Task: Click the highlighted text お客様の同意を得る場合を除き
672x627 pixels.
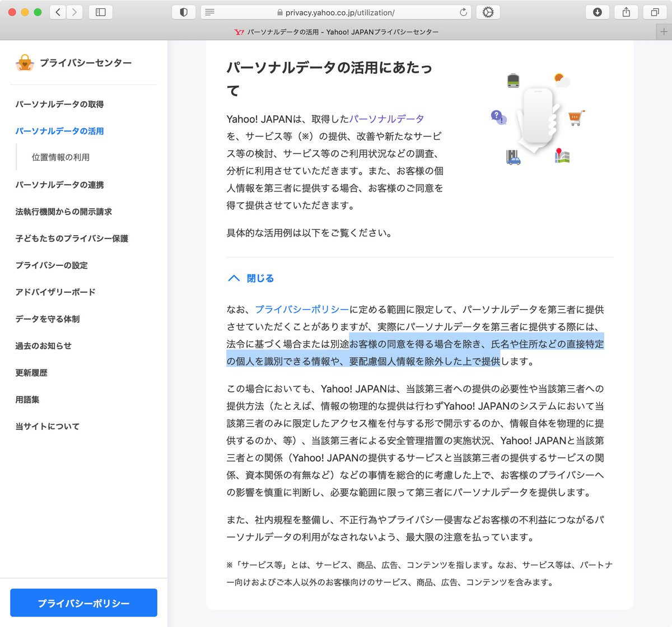Action: click(415, 344)
